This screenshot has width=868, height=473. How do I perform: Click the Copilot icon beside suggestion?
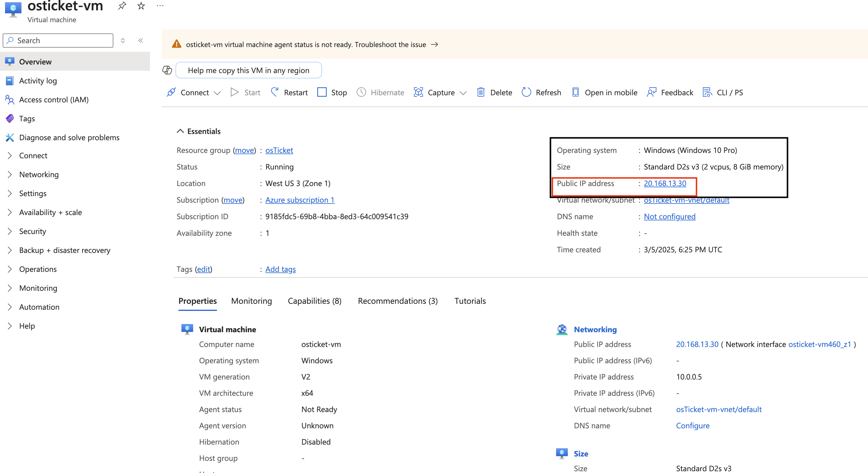pos(167,70)
